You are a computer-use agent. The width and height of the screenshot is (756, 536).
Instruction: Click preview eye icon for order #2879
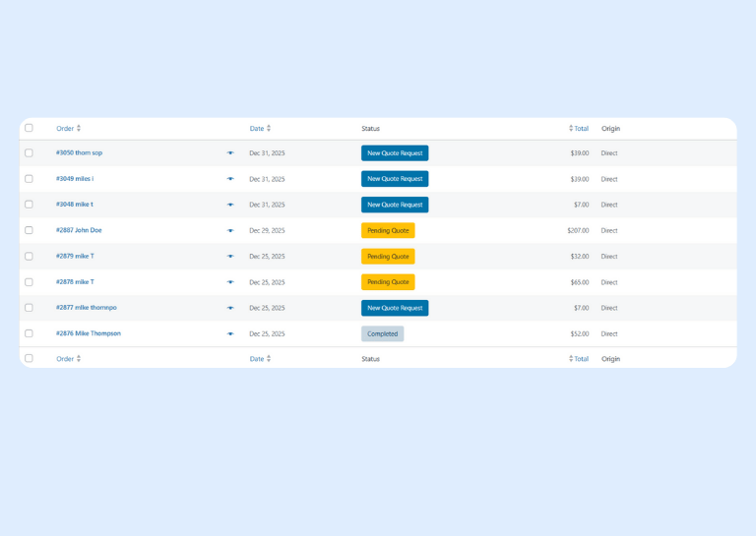[x=230, y=257]
